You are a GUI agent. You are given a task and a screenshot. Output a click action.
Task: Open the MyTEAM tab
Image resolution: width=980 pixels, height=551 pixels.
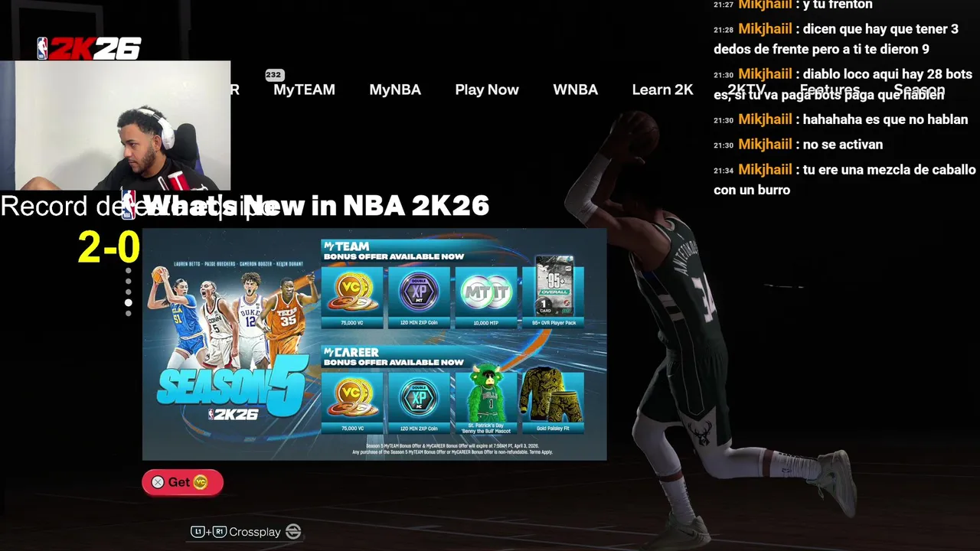304,90
